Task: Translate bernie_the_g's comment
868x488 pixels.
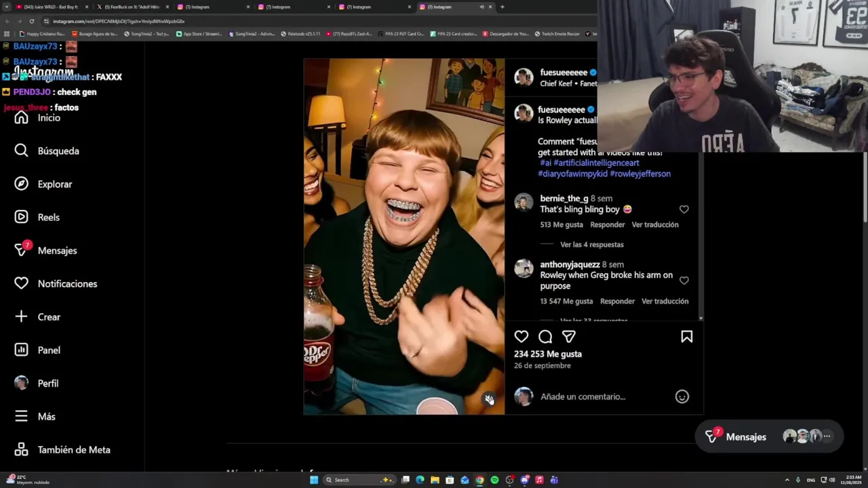Action: pyautogui.click(x=655, y=225)
